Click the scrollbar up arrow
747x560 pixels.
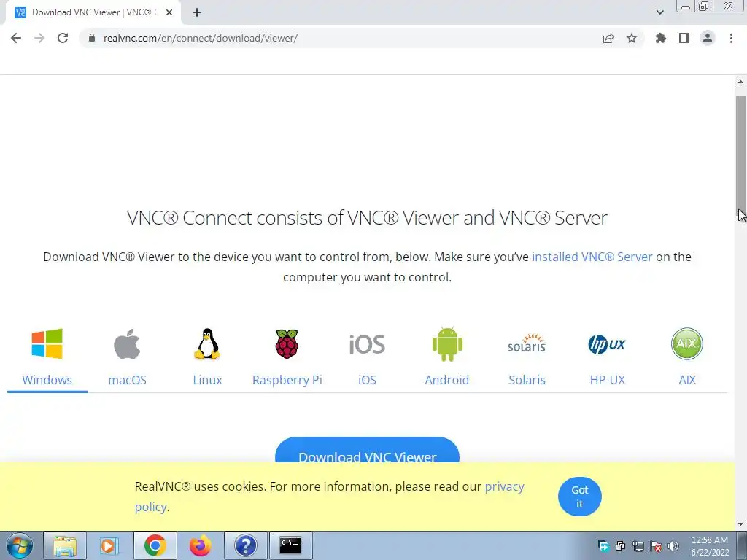741,82
